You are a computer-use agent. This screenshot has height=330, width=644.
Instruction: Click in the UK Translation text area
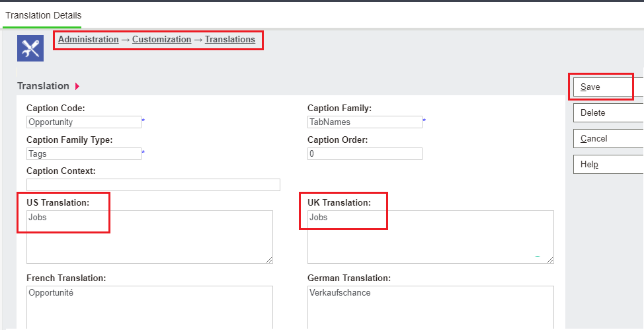pyautogui.click(x=430, y=237)
